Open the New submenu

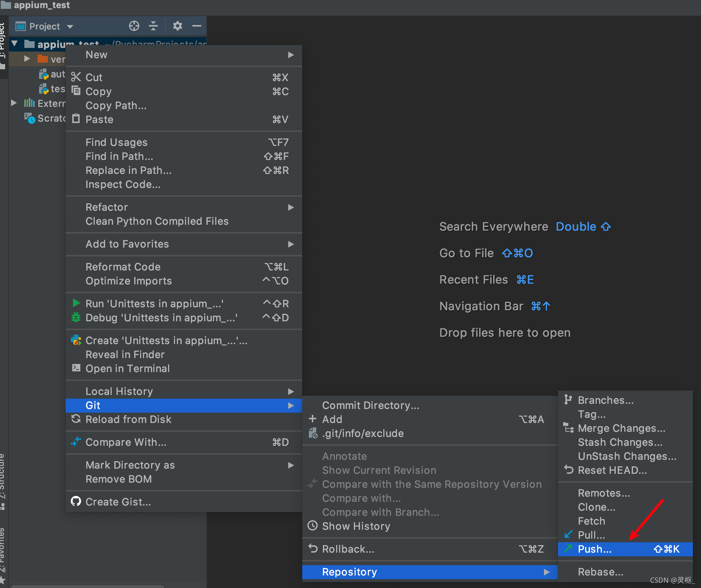(184, 55)
